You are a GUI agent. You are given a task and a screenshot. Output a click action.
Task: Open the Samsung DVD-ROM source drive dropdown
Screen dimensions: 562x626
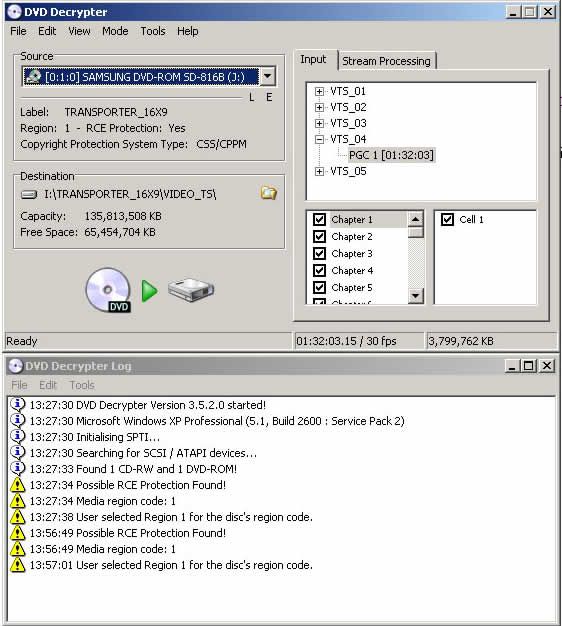[268, 76]
